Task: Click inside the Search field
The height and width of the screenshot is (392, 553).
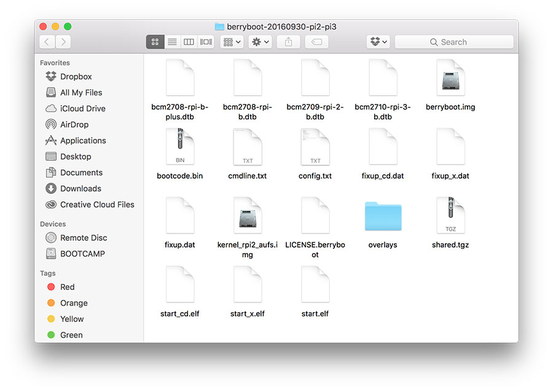Action: coord(454,42)
